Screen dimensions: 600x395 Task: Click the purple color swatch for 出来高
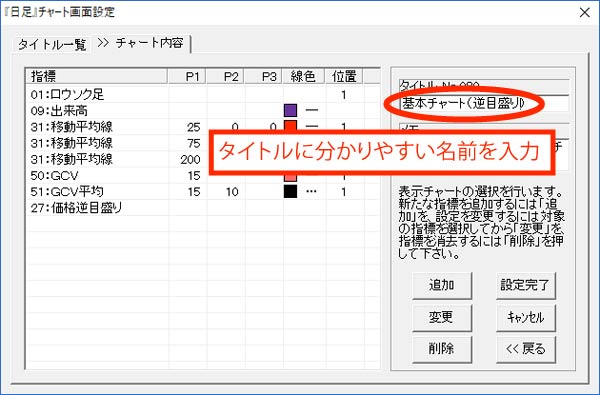(x=290, y=111)
